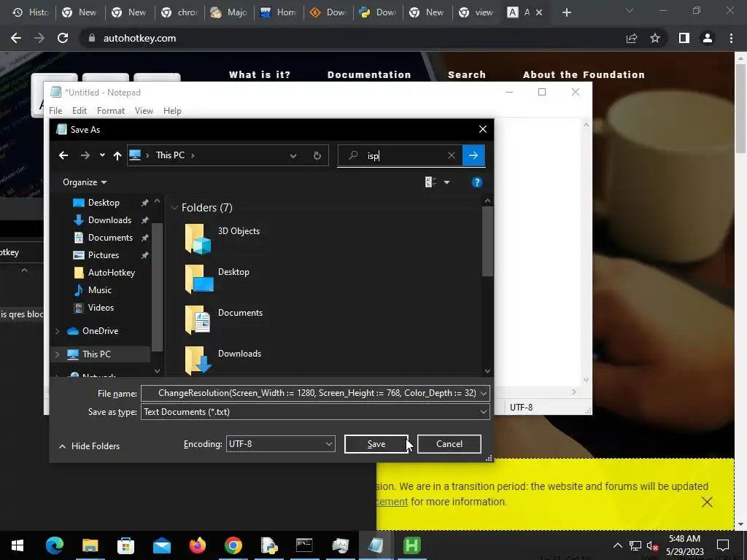Collapse folders with Hide Folders
The width and height of the screenshot is (747, 560).
[89, 446]
